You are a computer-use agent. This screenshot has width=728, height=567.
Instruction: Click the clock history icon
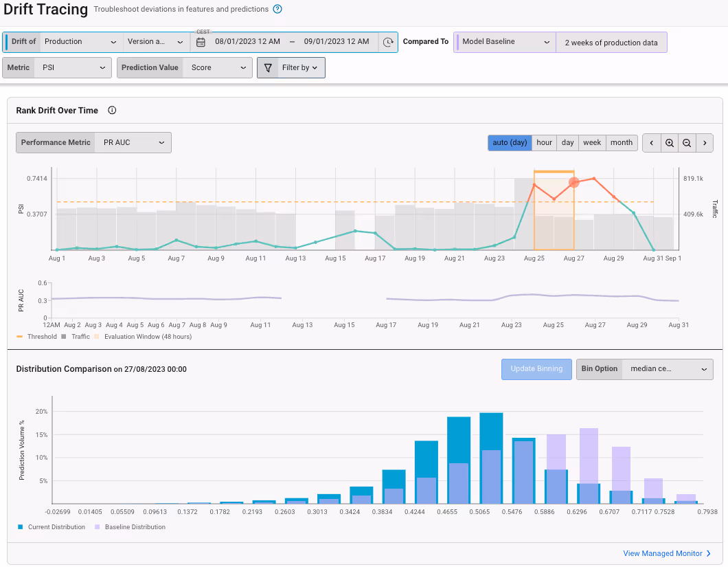[388, 43]
